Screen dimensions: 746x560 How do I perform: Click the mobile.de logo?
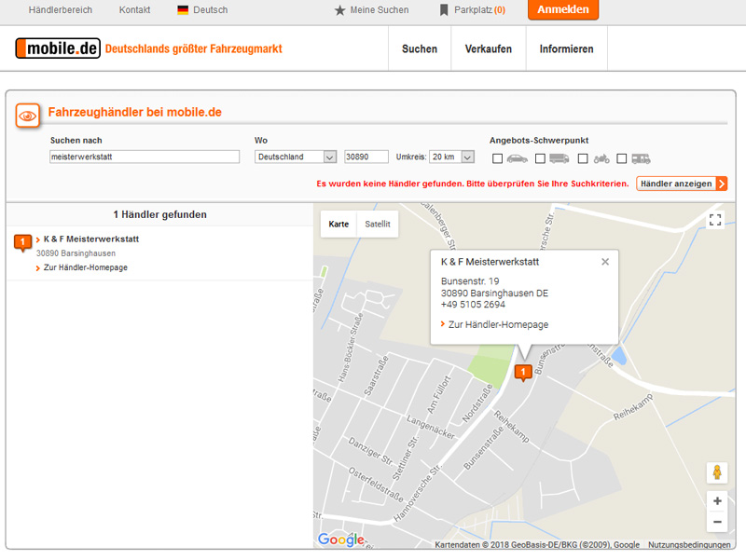pyautogui.click(x=58, y=48)
